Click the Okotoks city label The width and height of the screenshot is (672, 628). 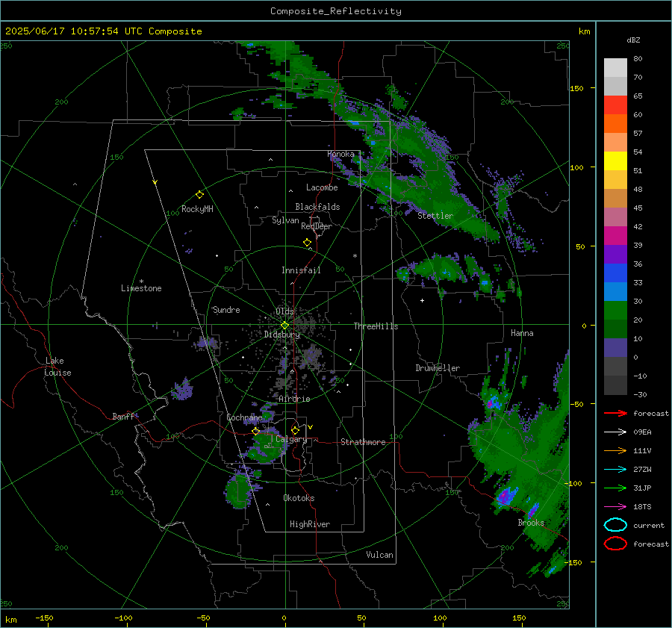pyautogui.click(x=299, y=498)
